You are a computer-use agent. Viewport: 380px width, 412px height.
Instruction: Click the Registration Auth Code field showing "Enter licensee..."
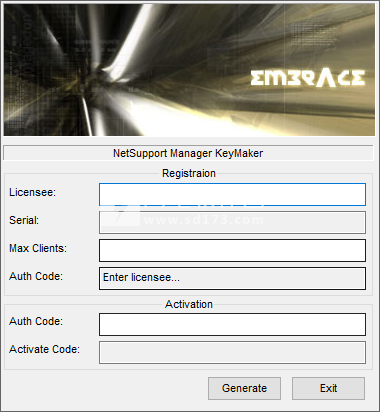tap(232, 278)
